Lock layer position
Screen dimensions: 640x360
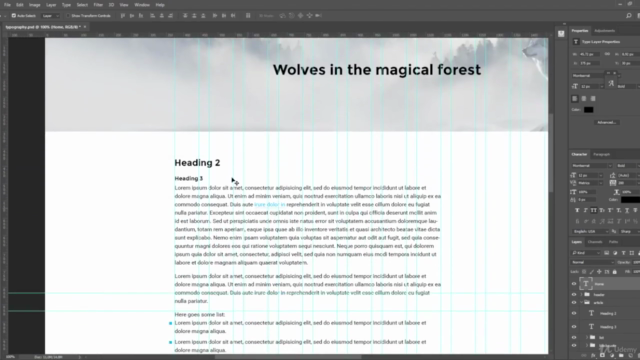click(x=599, y=271)
